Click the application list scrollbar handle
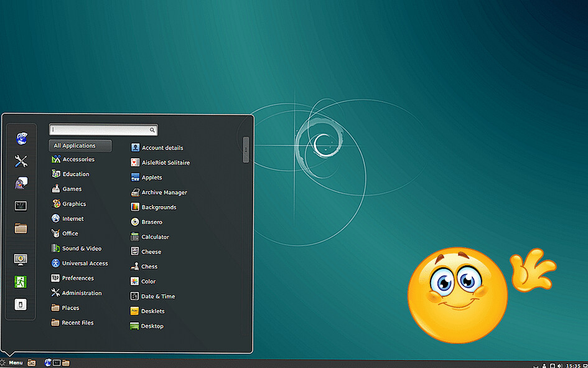Image resolution: width=588 pixels, height=368 pixels. [246, 149]
